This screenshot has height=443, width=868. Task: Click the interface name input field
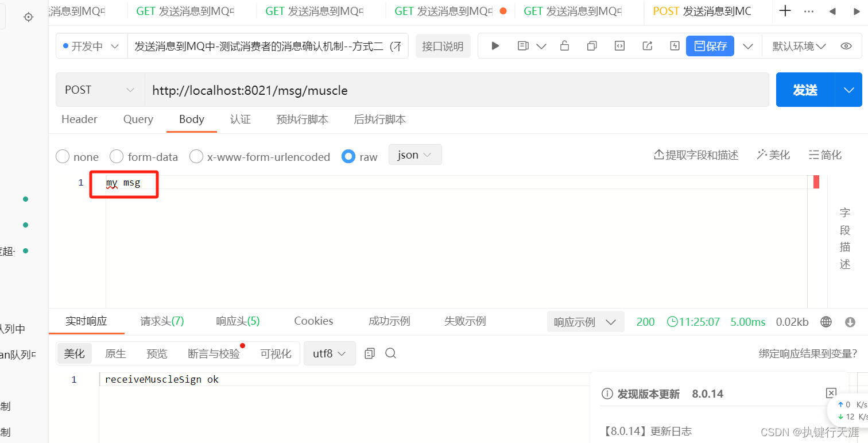coord(268,46)
